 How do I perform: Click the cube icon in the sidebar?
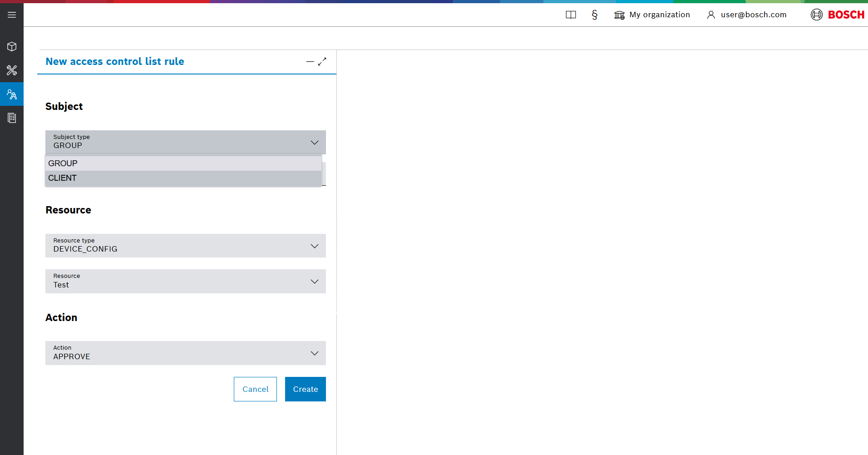pos(12,47)
